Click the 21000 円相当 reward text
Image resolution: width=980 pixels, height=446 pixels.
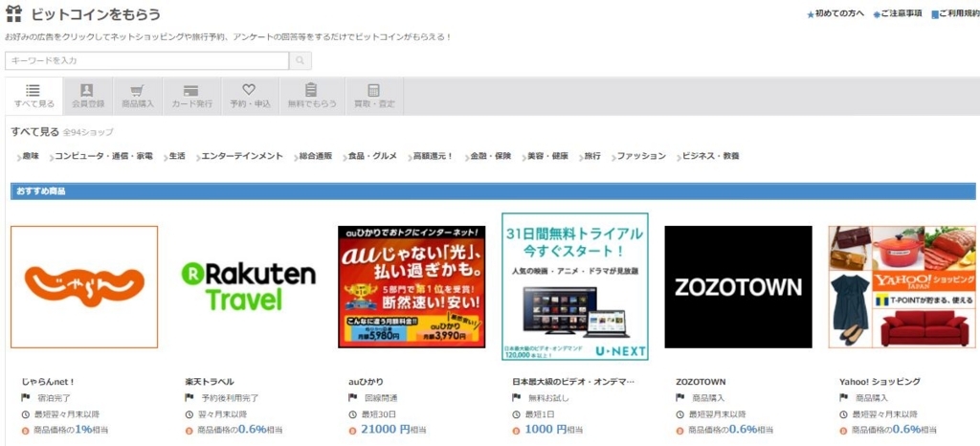pos(393,430)
